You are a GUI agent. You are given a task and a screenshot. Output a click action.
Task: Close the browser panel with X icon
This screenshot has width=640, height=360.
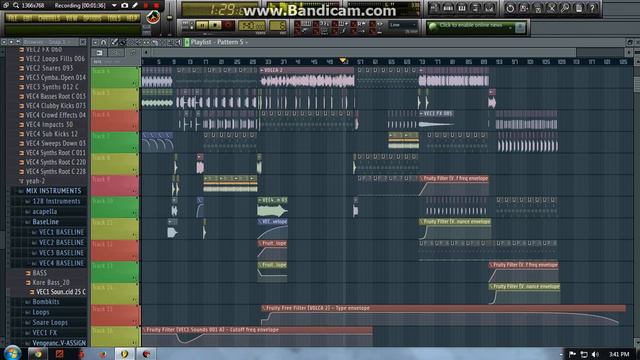tap(83, 42)
